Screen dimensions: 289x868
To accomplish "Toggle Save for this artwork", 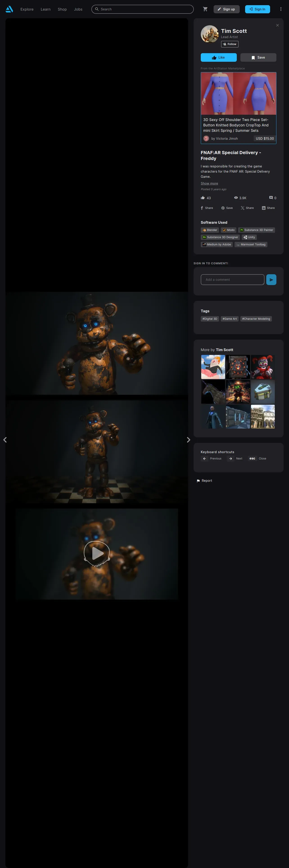I will (x=258, y=58).
